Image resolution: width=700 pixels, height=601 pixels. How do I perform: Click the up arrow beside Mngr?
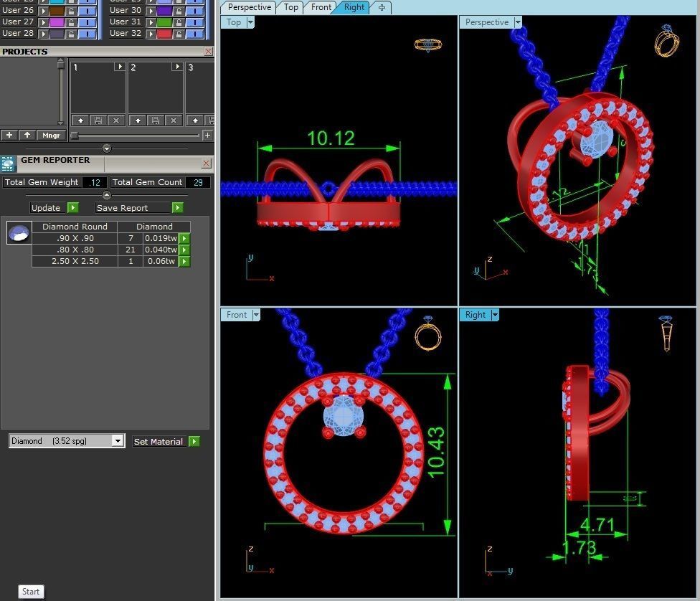pos(27,135)
